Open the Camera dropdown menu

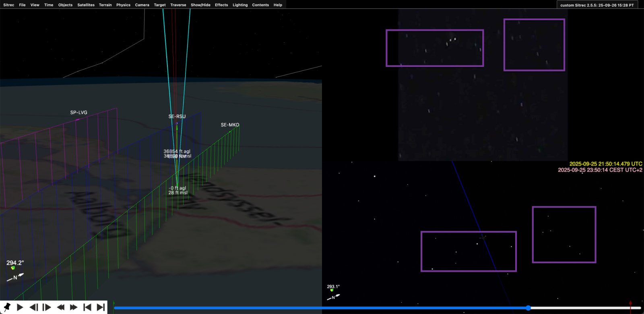pos(142,5)
